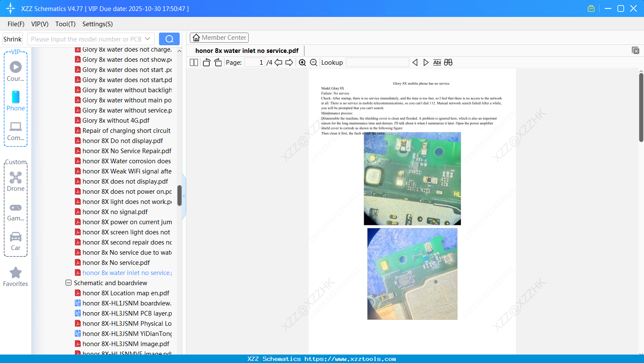This screenshot has width=644, height=363.
Task: Open the Member Center button
Action: (219, 38)
